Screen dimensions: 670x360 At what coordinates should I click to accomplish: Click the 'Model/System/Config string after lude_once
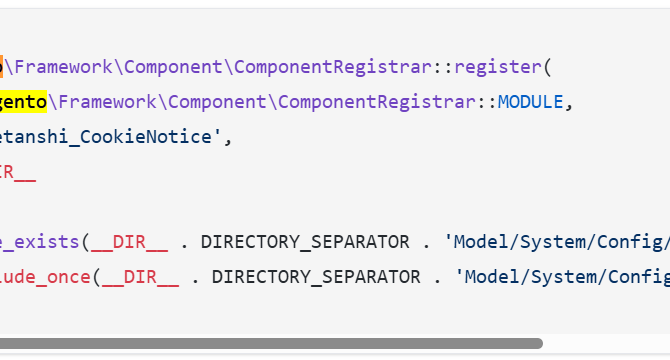(x=562, y=277)
